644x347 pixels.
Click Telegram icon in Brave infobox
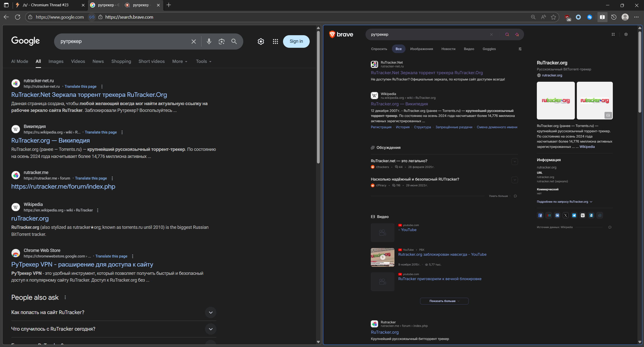pos(574,215)
